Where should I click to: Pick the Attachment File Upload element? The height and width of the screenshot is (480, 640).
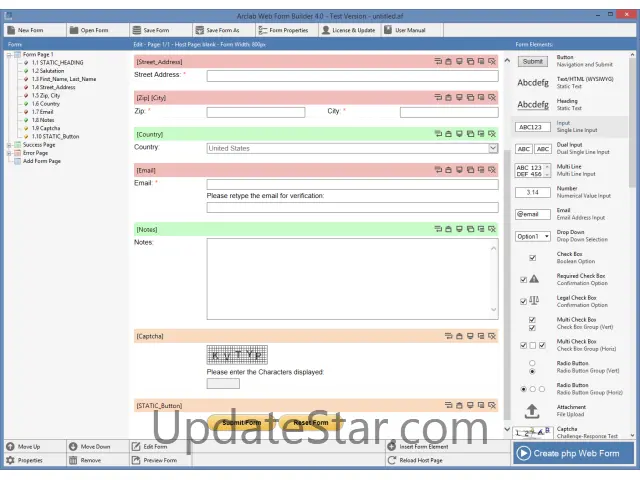(570, 411)
